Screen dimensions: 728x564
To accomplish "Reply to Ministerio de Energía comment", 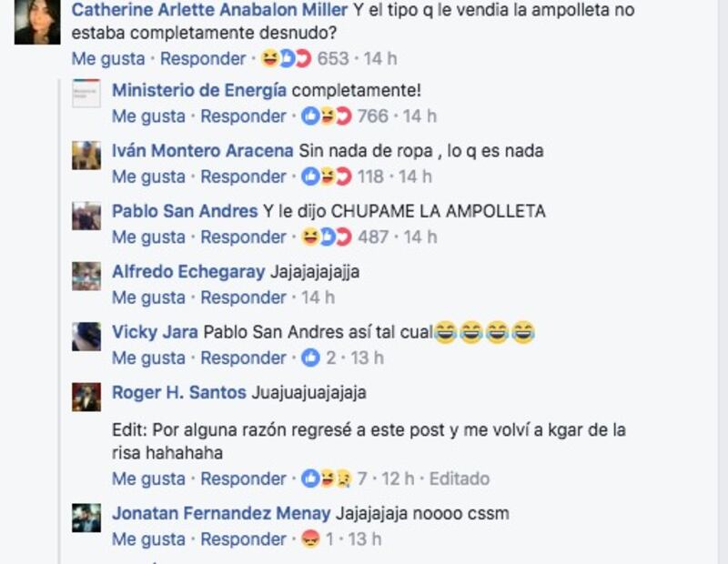I will pos(243,116).
